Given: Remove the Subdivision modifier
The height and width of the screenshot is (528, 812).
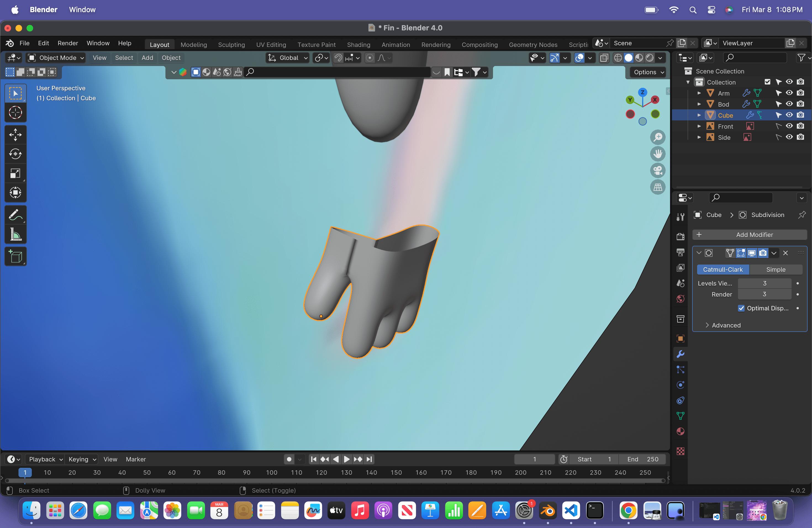Looking at the screenshot, I should point(785,253).
